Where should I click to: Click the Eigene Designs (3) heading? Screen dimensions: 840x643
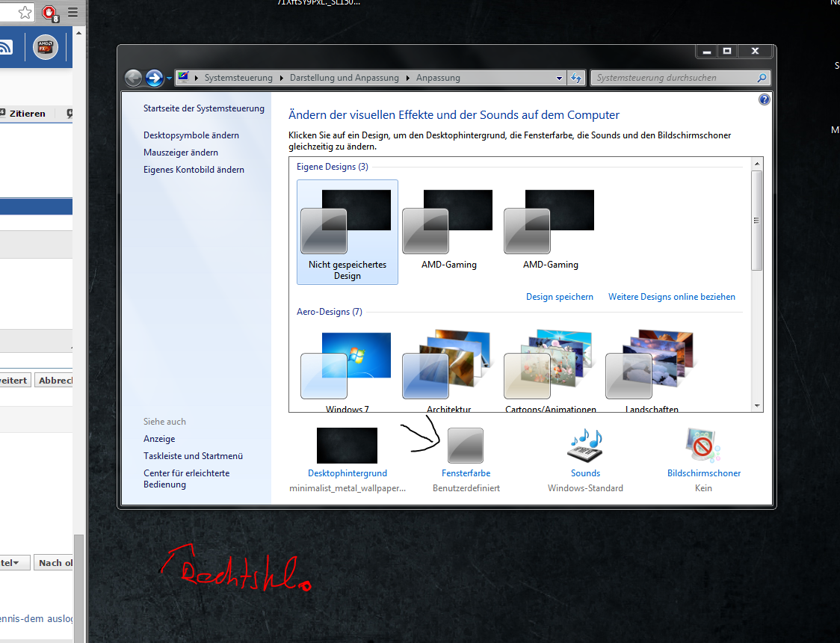332,167
